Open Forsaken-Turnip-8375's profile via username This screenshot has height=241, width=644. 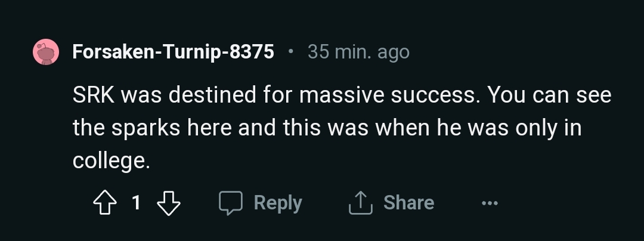pyautogui.click(x=173, y=52)
